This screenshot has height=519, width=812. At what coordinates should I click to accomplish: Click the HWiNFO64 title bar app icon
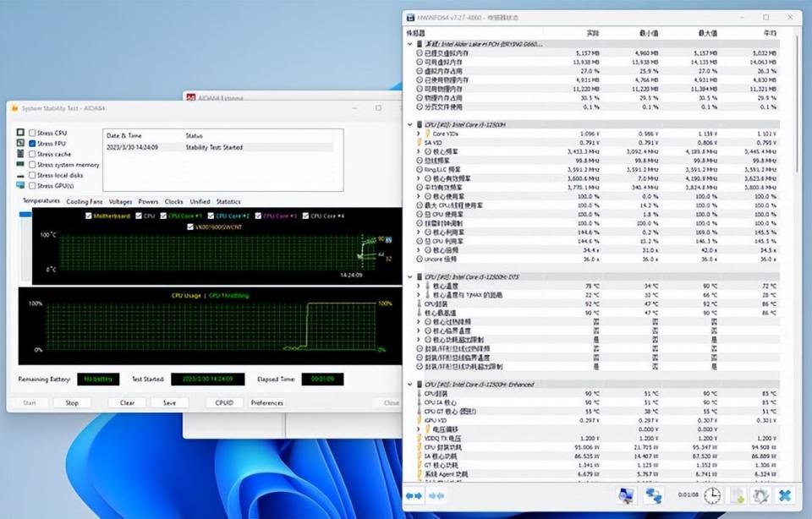coord(411,18)
